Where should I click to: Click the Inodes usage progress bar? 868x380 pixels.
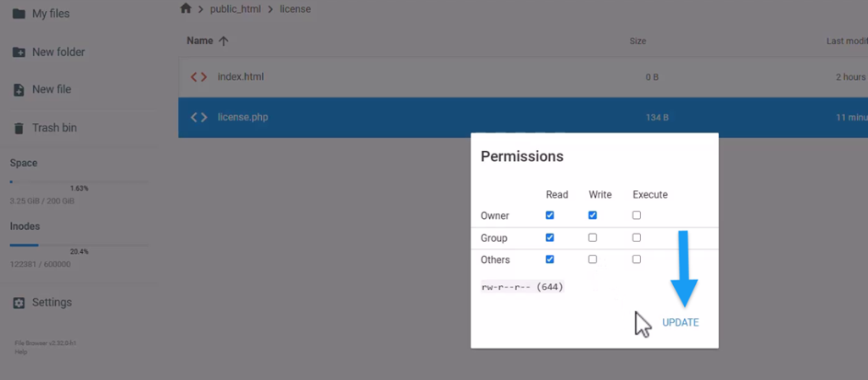coord(79,245)
